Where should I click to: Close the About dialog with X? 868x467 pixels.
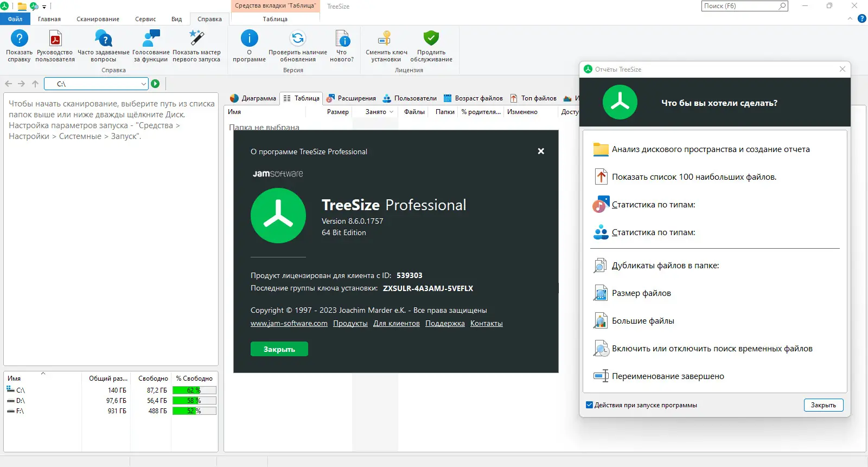541,152
